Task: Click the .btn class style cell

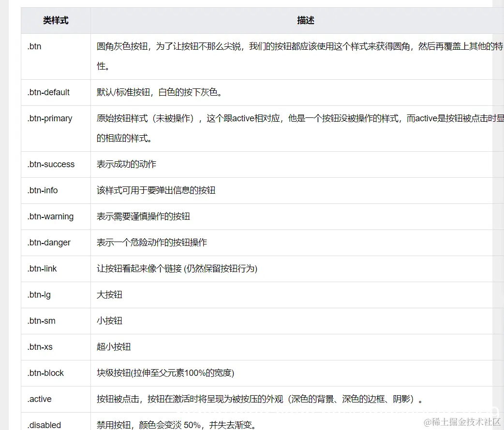Action: (x=34, y=46)
